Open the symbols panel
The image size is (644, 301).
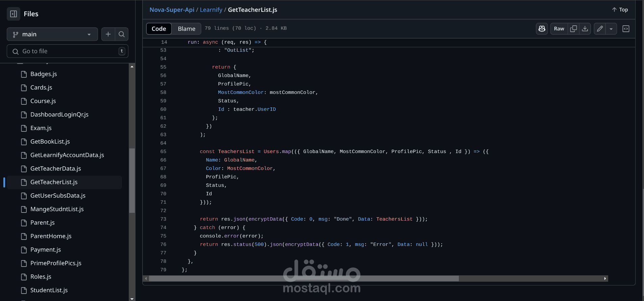[626, 29]
